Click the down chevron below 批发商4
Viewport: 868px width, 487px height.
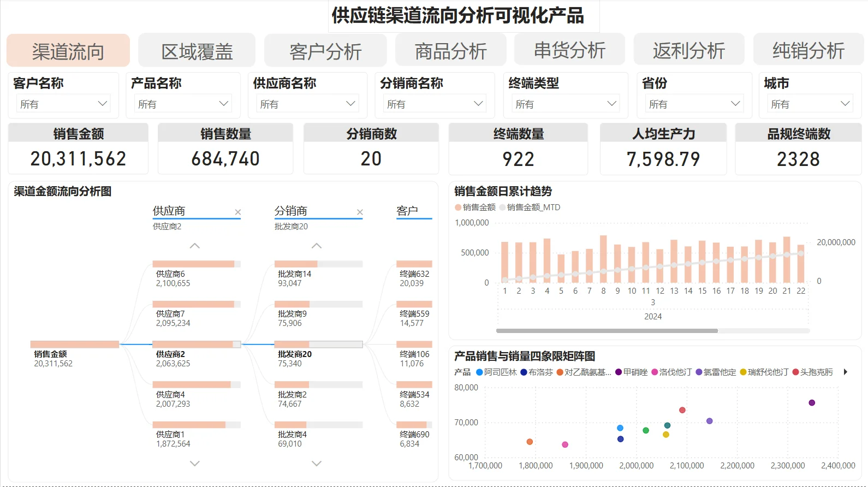pos(317,463)
